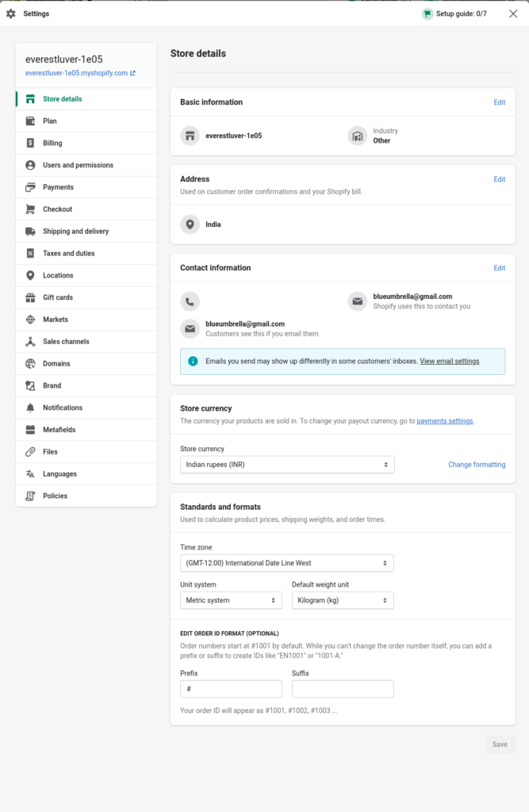Click into the Prefix input field
The width and height of the screenshot is (529, 812).
(x=231, y=689)
